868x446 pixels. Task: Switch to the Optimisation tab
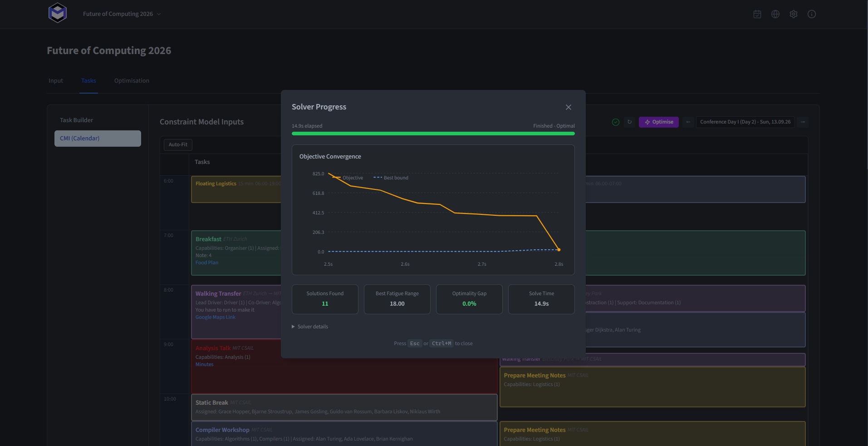[132, 81]
